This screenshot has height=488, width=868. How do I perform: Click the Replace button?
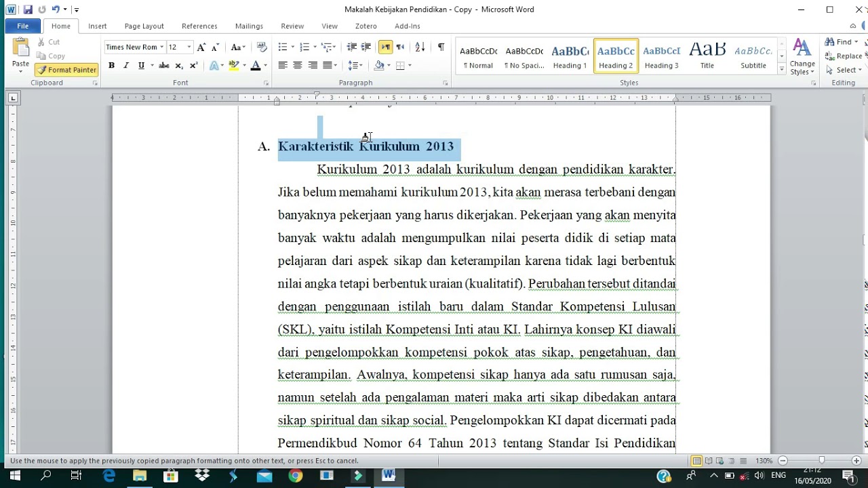pos(844,56)
